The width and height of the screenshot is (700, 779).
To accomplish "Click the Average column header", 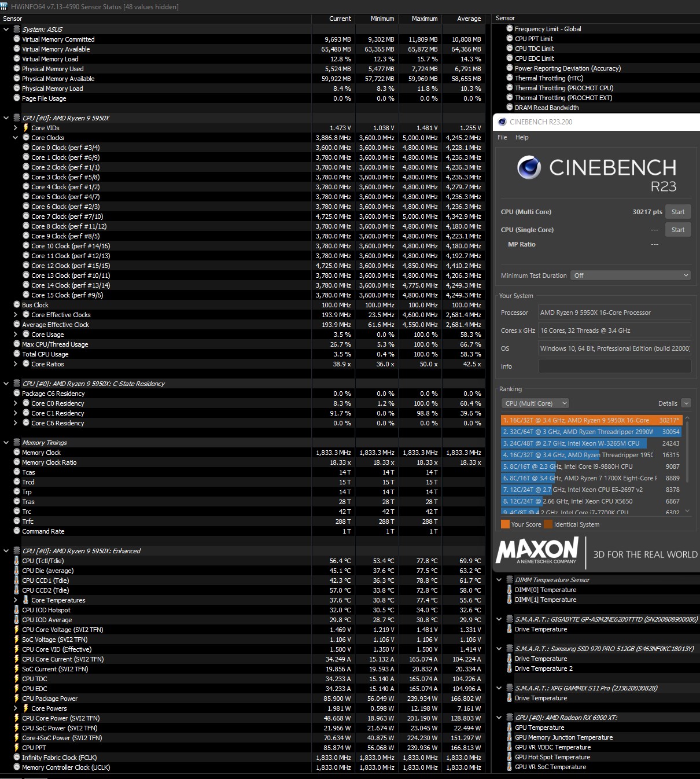I will point(469,19).
